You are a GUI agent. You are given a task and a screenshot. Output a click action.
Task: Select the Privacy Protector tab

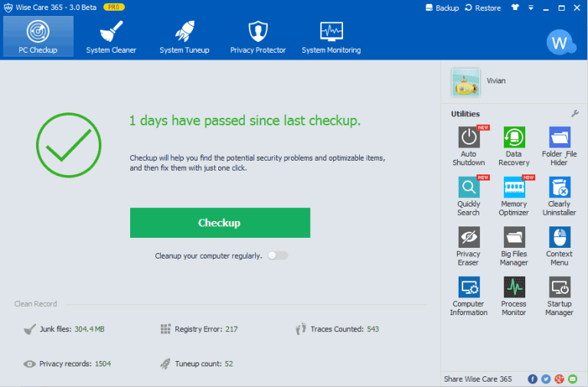257,37
